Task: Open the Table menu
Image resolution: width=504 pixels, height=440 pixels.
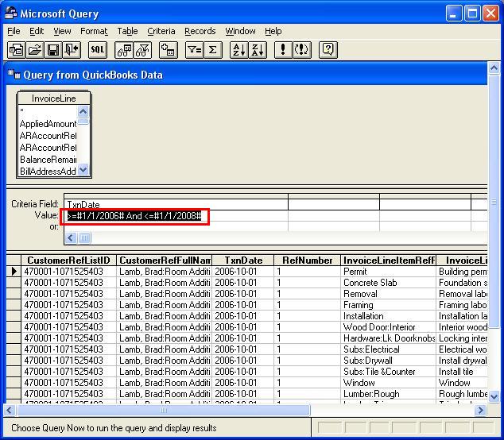Action: pyautogui.click(x=127, y=31)
